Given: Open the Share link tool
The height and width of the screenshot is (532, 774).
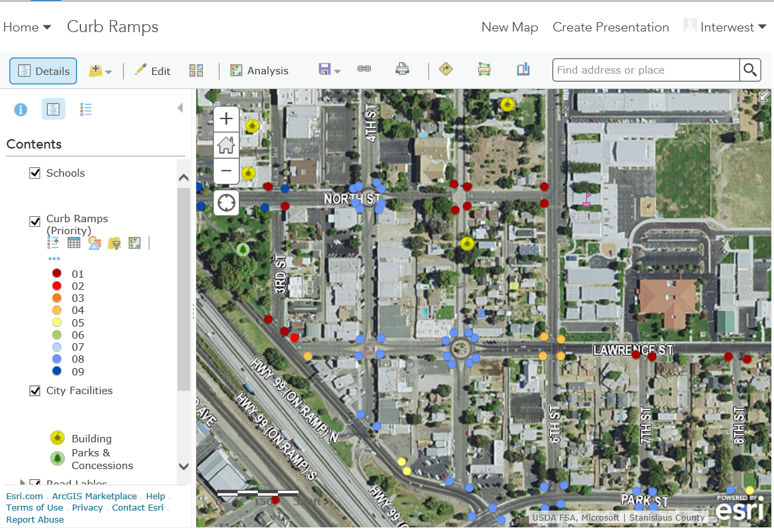Looking at the screenshot, I should tap(364, 70).
